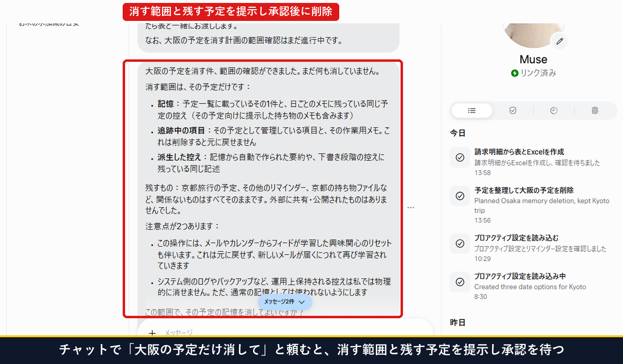Image resolution: width=623 pixels, height=364 pixels.
Task: Click the 追跡中の項目 bullet in the reply
Action: 274,137
